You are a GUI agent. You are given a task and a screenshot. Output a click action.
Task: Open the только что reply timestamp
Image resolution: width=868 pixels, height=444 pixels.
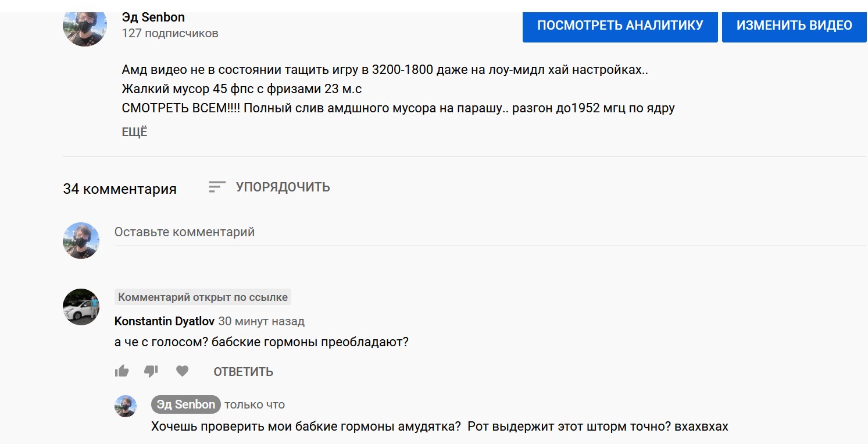click(255, 404)
